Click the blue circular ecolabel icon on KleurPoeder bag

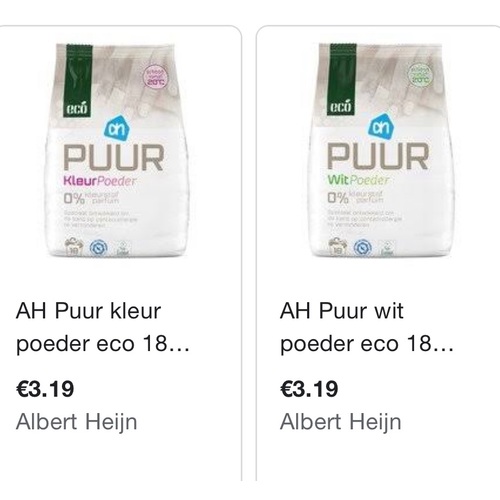point(99,247)
